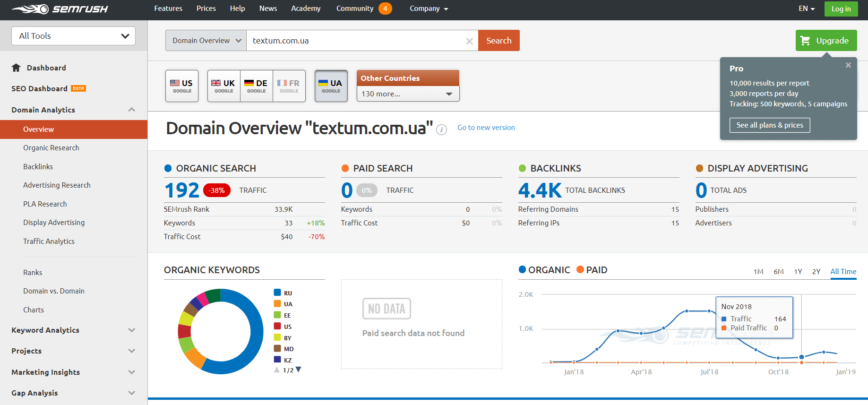Open PLA Research in sidebar

(x=45, y=204)
